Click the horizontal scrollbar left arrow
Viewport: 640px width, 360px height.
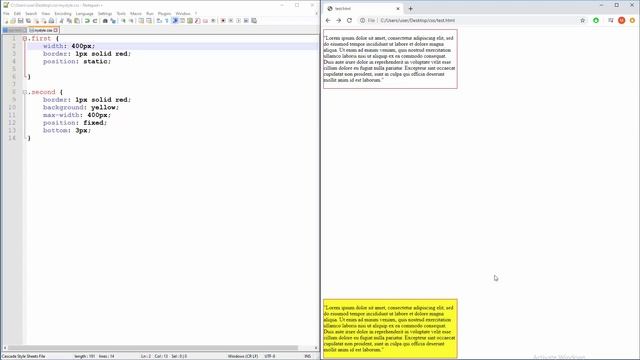pyautogui.click(x=4, y=348)
